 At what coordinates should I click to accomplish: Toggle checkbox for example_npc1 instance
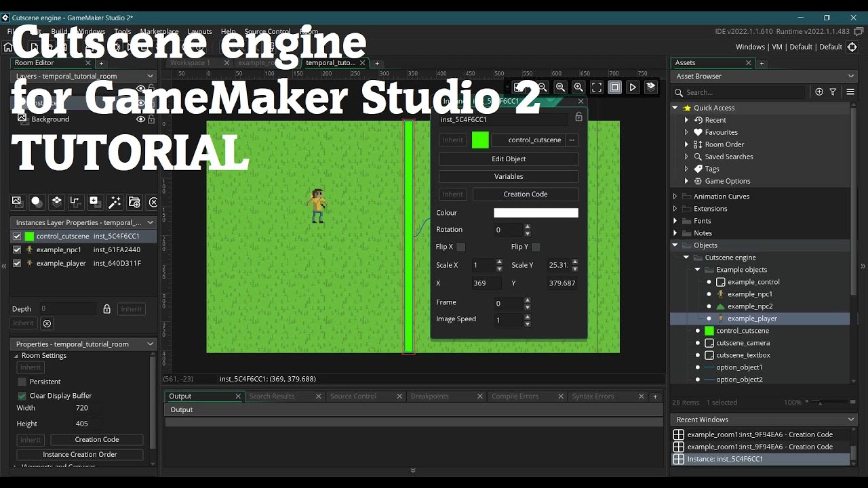17,250
